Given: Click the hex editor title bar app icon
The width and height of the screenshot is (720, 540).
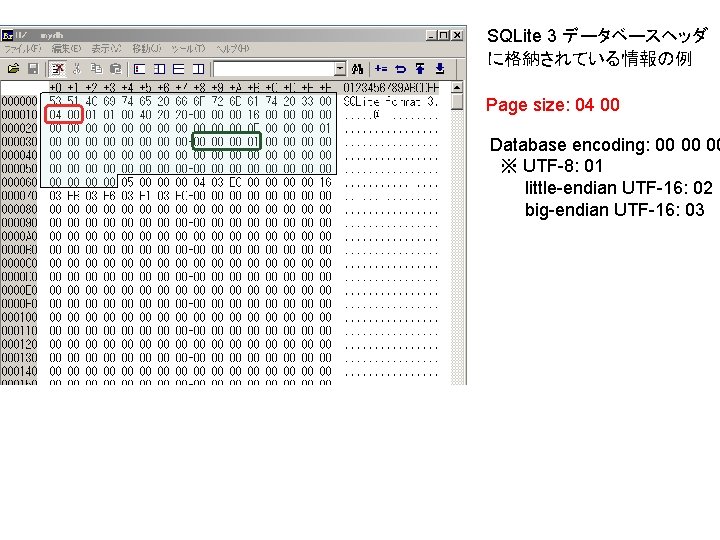Looking at the screenshot, I should point(7,35).
